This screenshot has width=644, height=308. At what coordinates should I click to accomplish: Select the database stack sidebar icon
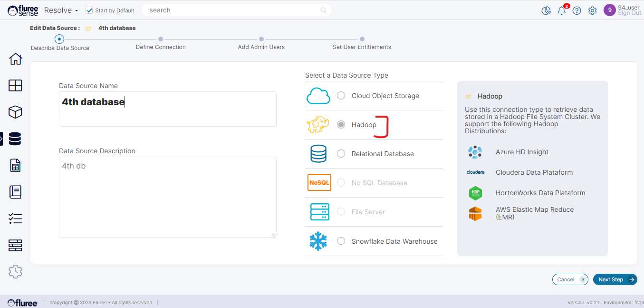coord(15,139)
